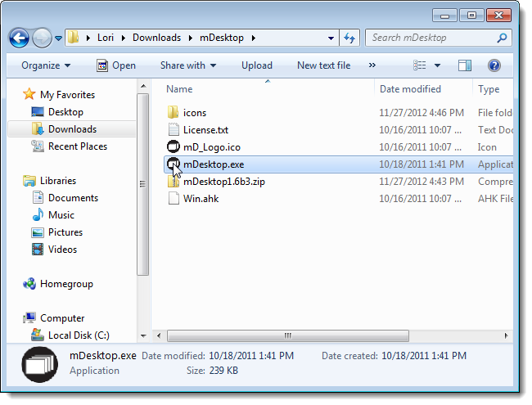
Task: Toggle the preview pane
Action: tap(465, 65)
